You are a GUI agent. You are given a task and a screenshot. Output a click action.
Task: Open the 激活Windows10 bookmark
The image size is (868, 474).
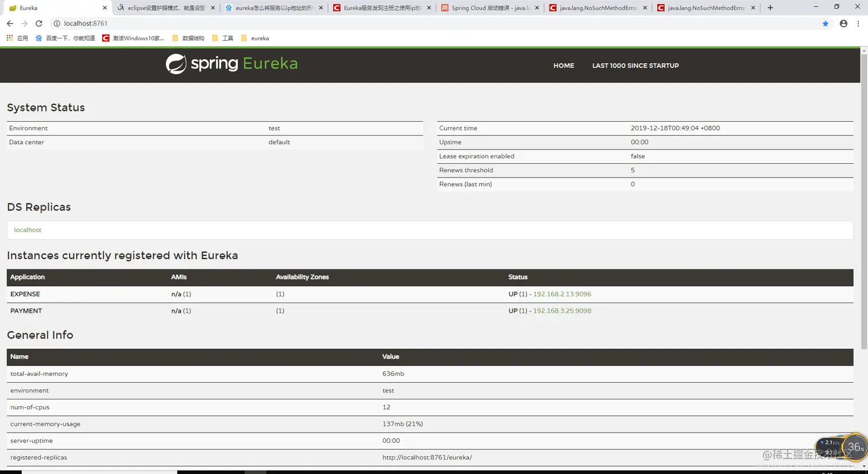point(133,38)
